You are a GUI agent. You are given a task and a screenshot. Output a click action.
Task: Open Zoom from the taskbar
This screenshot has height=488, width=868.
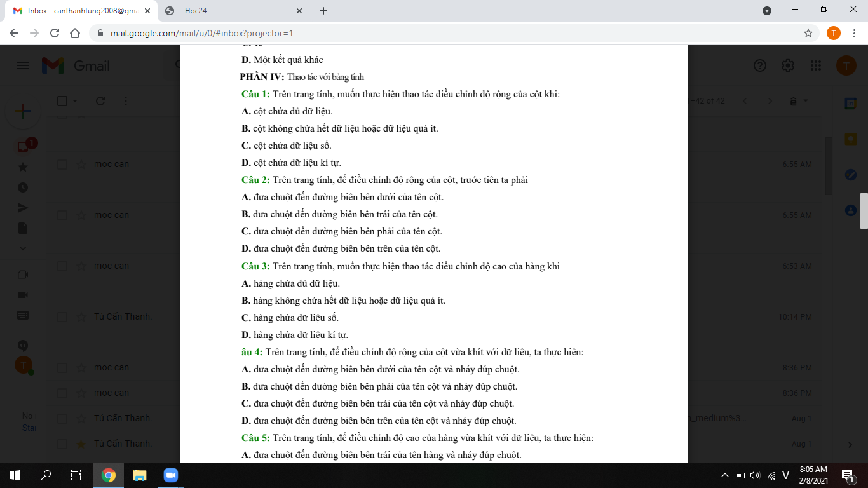coord(170,475)
